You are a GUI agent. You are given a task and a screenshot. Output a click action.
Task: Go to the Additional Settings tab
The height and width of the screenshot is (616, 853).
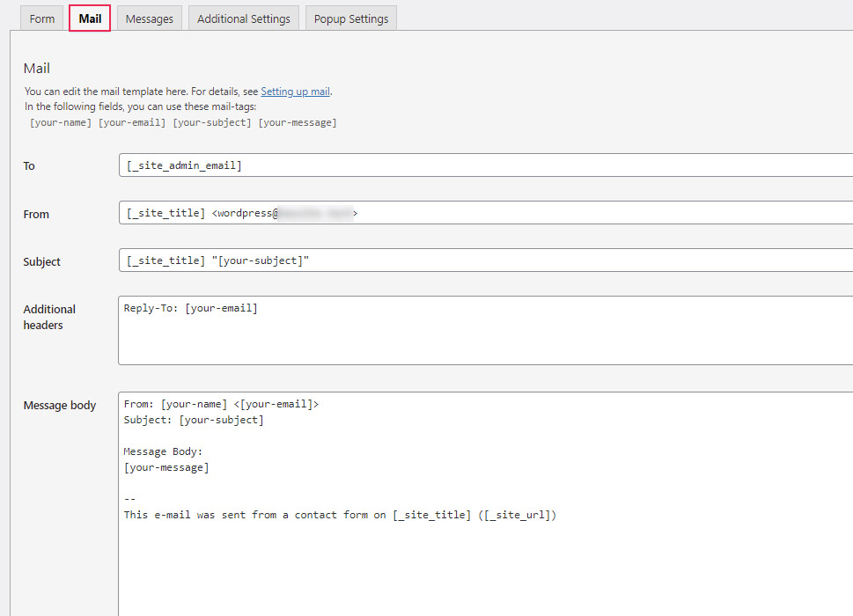244,18
